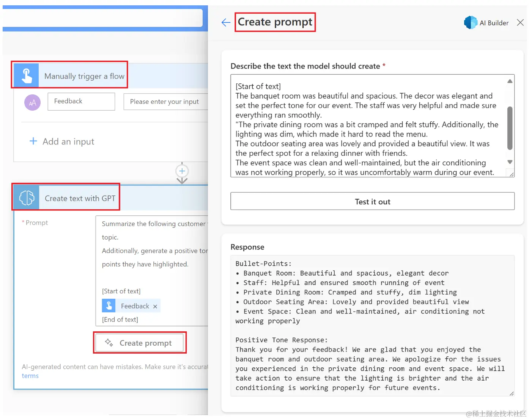529x420 pixels.
Task: Click the Prompt text box in GPT action
Action: (152, 271)
